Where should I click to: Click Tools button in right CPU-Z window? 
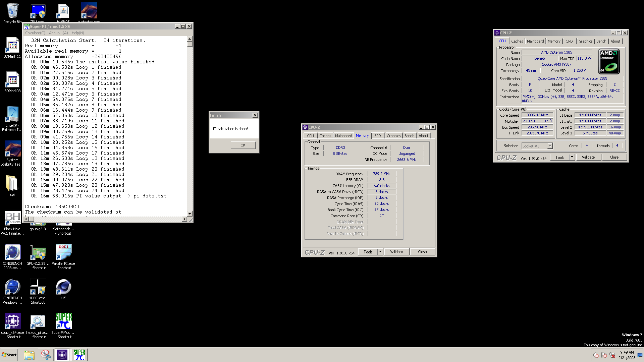point(560,158)
